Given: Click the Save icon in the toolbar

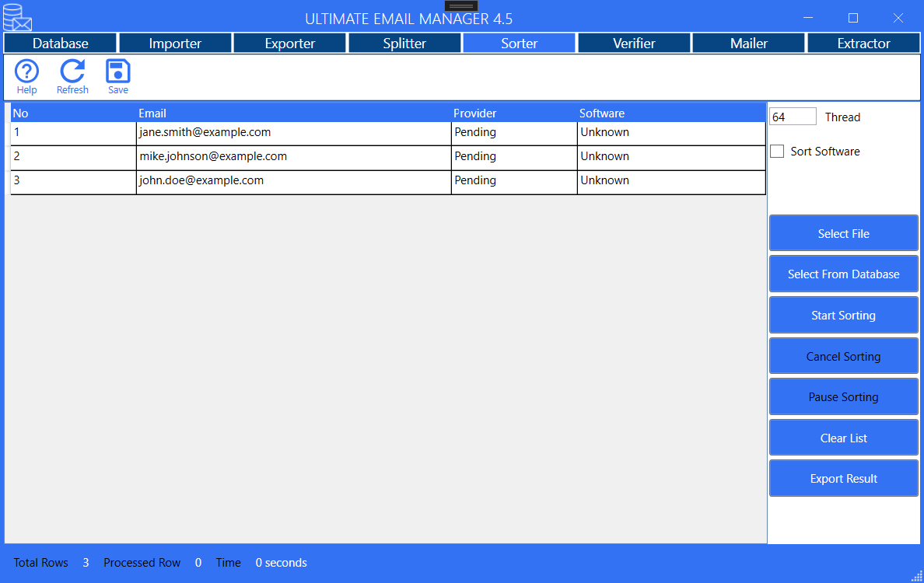Looking at the screenshot, I should click(x=117, y=75).
